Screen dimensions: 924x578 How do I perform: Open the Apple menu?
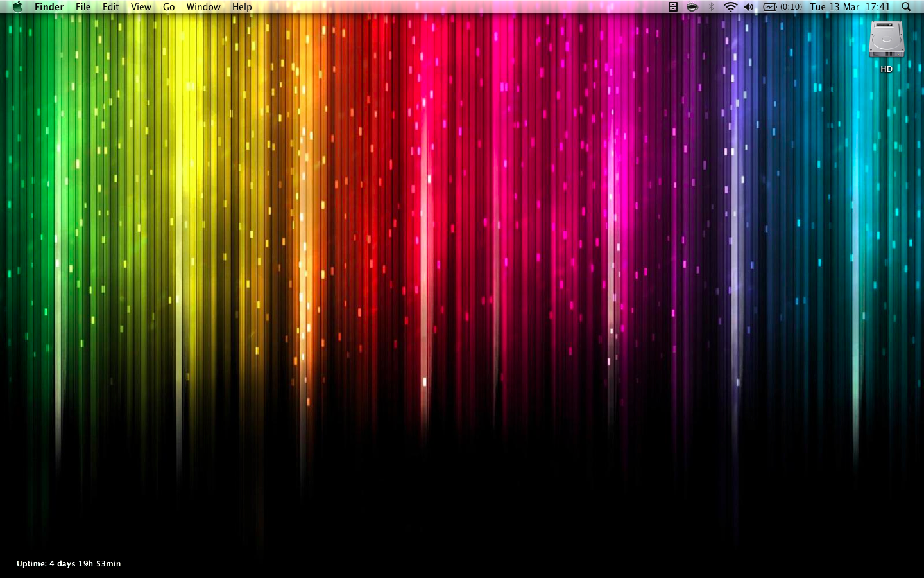click(17, 7)
